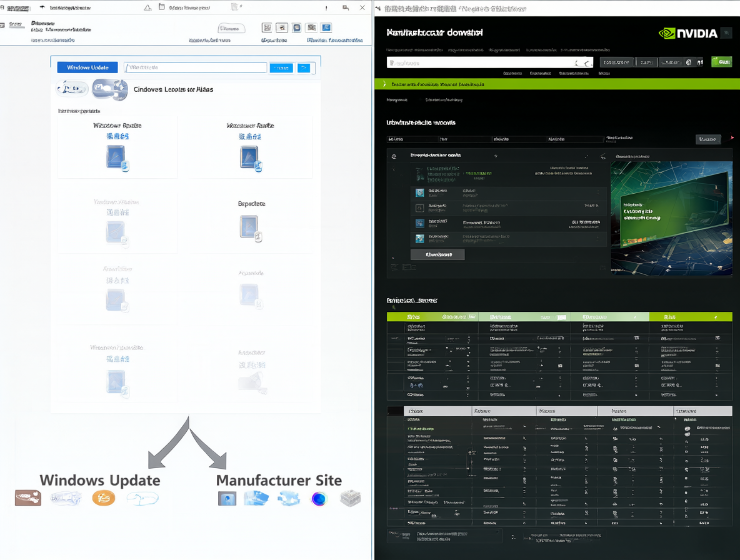Click the first grey button after NVIDIA search

[x=616, y=62]
